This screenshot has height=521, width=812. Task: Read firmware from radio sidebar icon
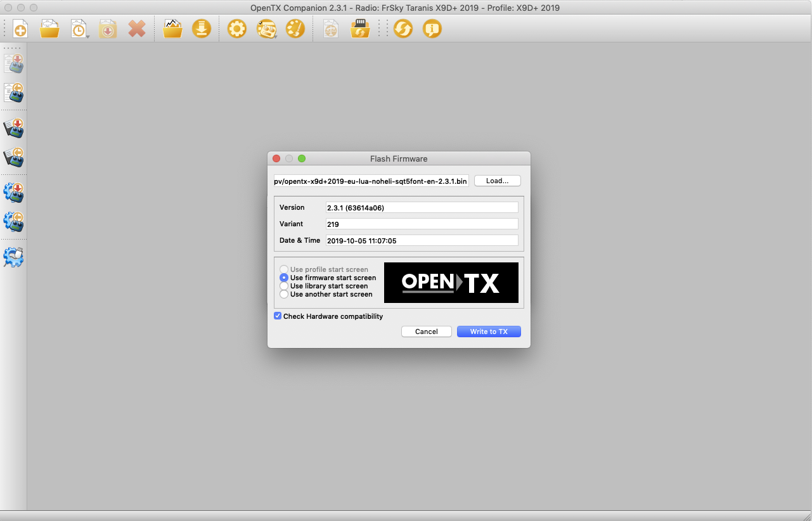tap(14, 221)
